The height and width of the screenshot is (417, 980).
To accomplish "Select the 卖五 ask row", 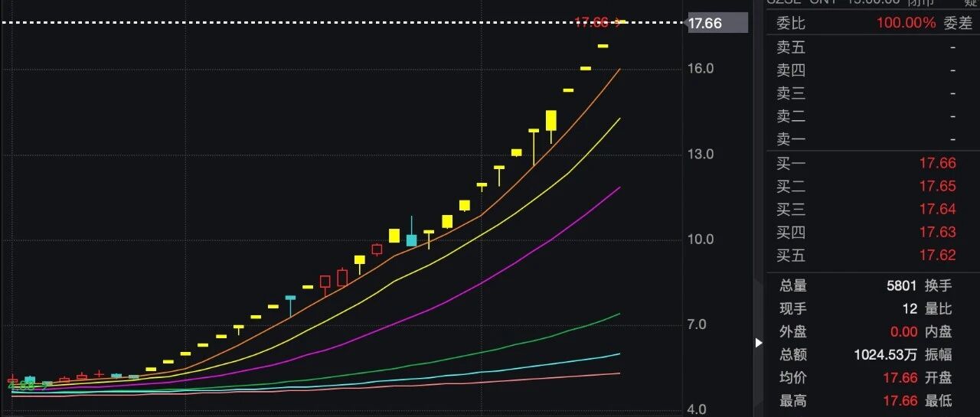I will (865, 47).
